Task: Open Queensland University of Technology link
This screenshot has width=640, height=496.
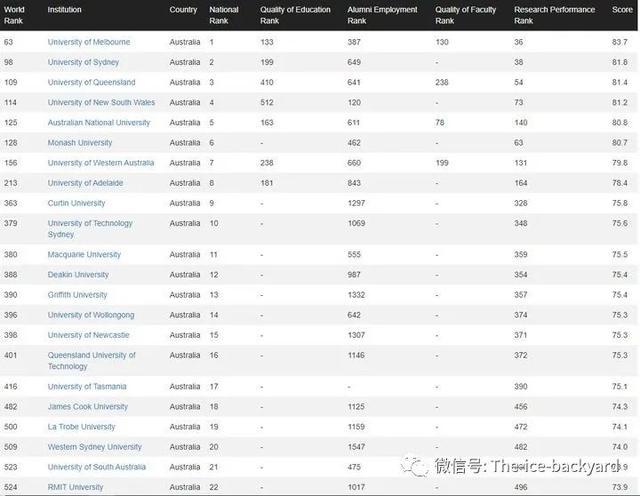Action: click(x=91, y=361)
